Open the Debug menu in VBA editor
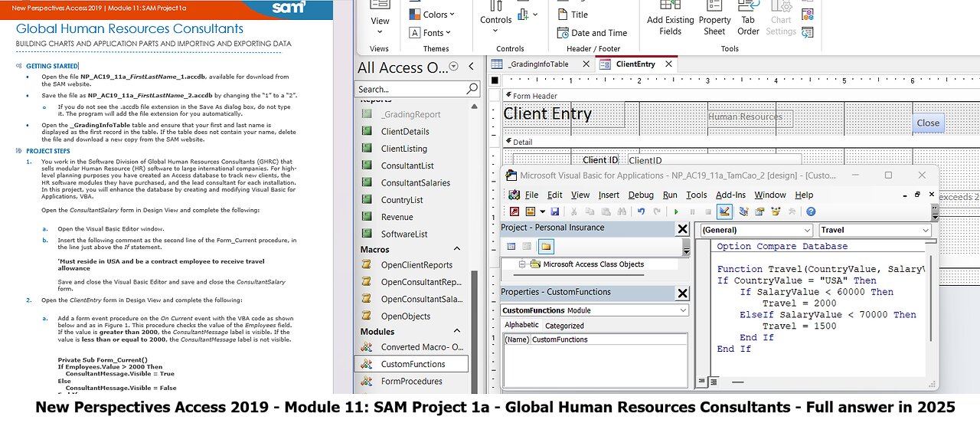980x423 pixels. coord(641,195)
